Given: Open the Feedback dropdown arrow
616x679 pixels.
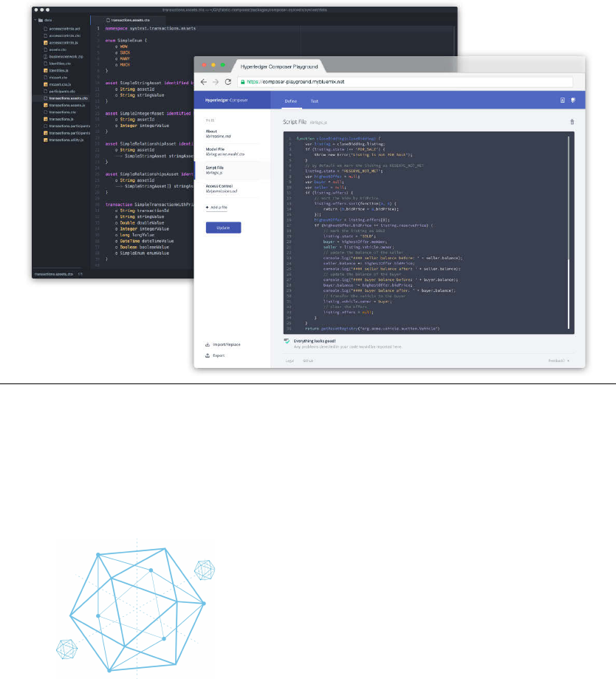Looking at the screenshot, I should (x=569, y=361).
